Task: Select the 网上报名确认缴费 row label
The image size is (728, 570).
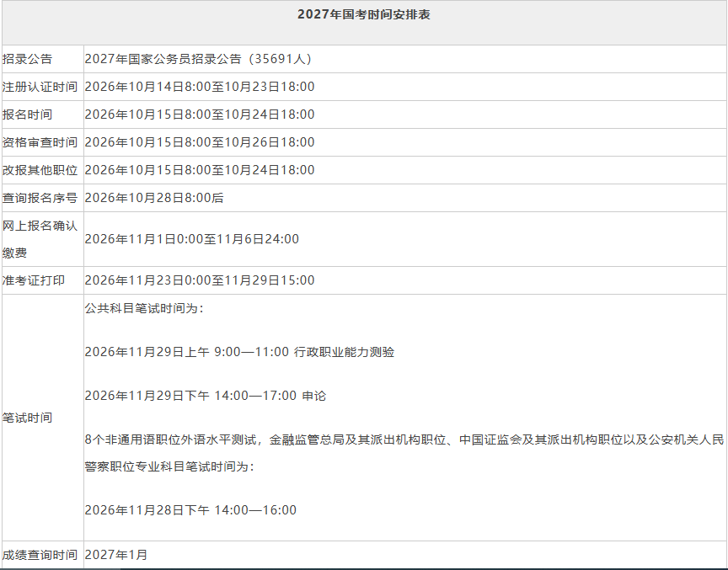Action: click(x=40, y=239)
